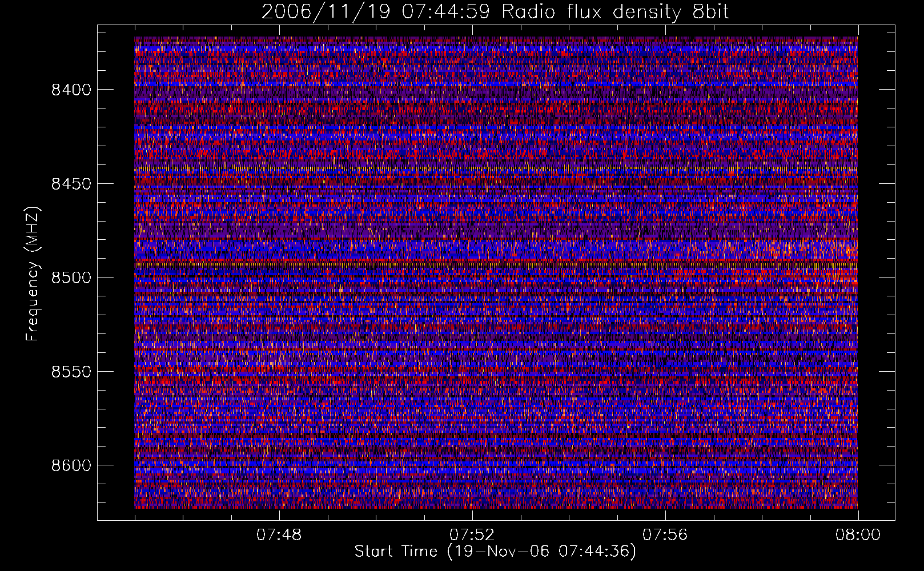The image size is (924, 571).
Task: Click the "19-Nov-06 07:44:36" timestamp below the plot
Action: click(x=541, y=552)
